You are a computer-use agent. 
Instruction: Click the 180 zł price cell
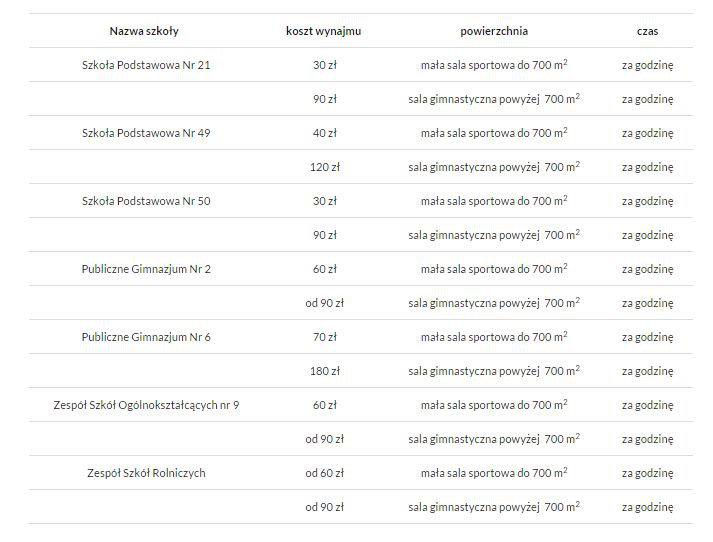tap(325, 371)
